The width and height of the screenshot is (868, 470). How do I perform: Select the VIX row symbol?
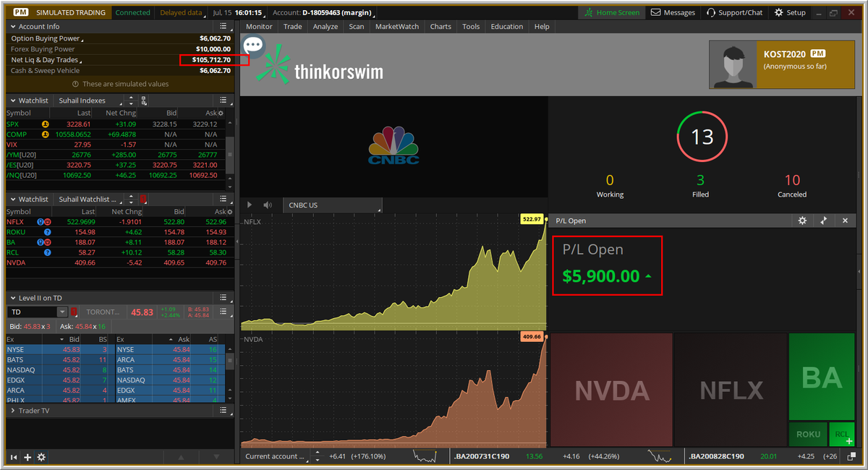point(12,145)
